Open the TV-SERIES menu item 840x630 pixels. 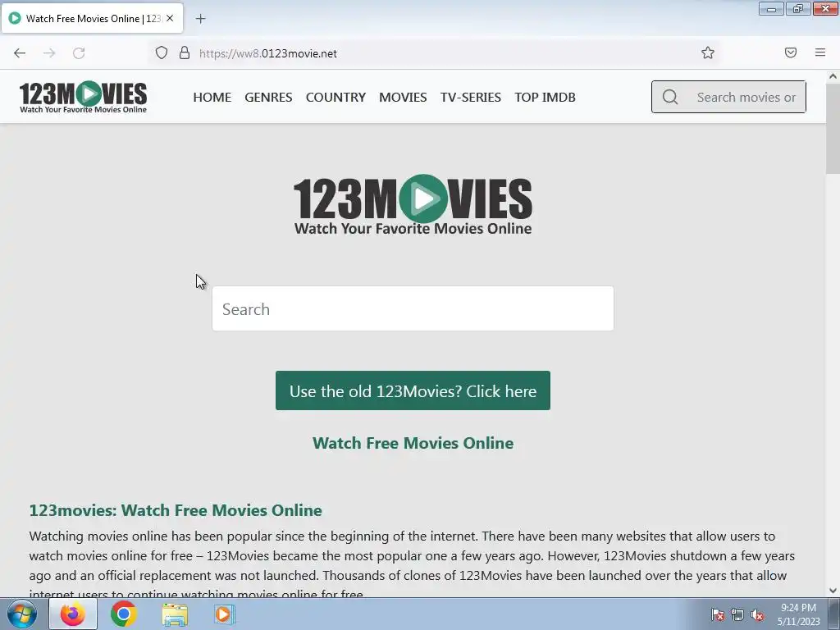[x=471, y=97]
